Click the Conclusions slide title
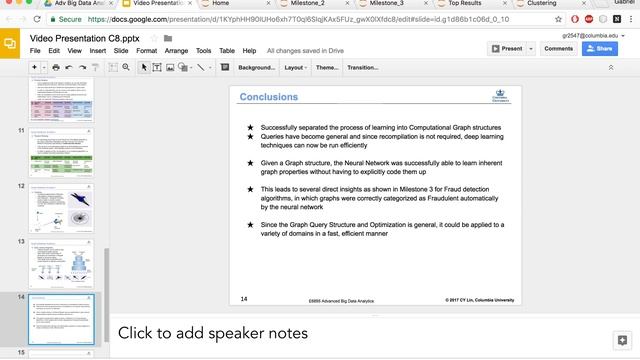Viewport: 640px width, 360px height. click(x=269, y=97)
